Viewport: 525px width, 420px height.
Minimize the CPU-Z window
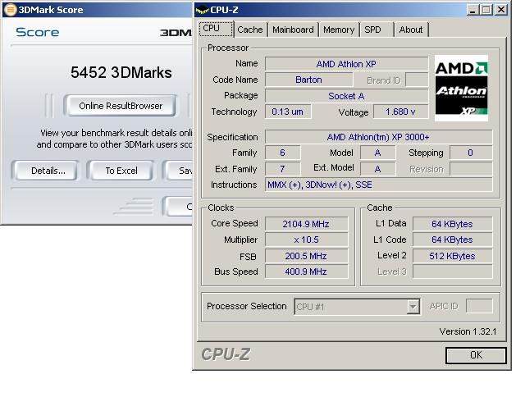pos(472,10)
